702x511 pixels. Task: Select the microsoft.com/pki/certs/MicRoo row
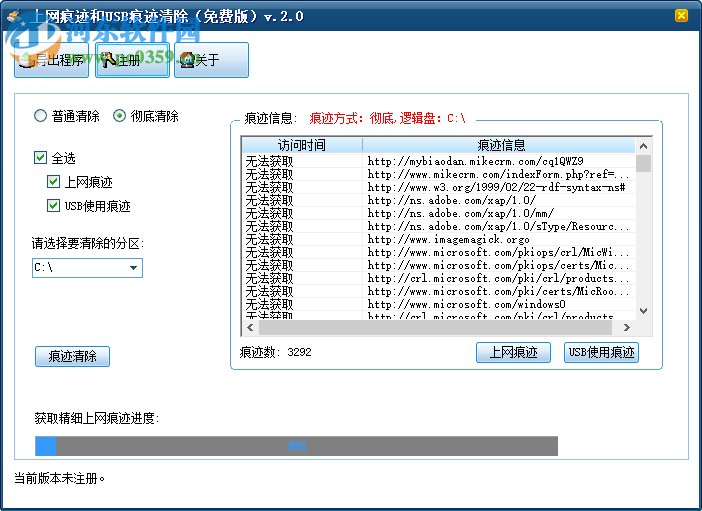[438, 291]
